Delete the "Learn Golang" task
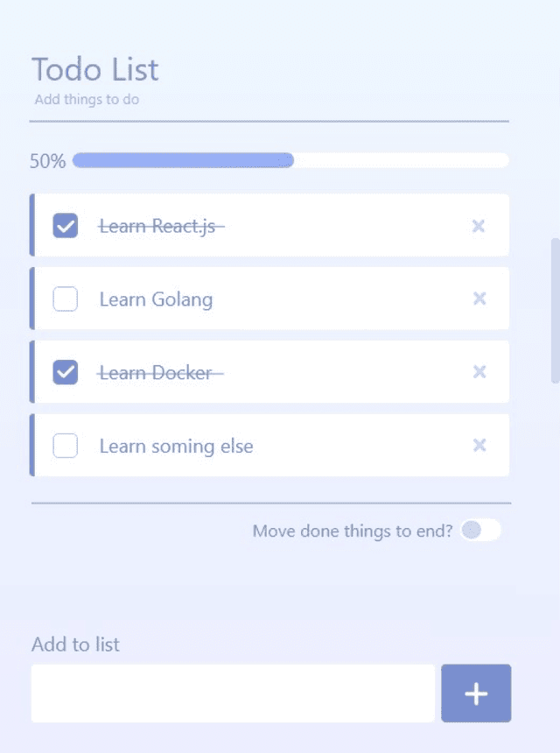Image resolution: width=560 pixels, height=753 pixels. pyautogui.click(x=479, y=299)
